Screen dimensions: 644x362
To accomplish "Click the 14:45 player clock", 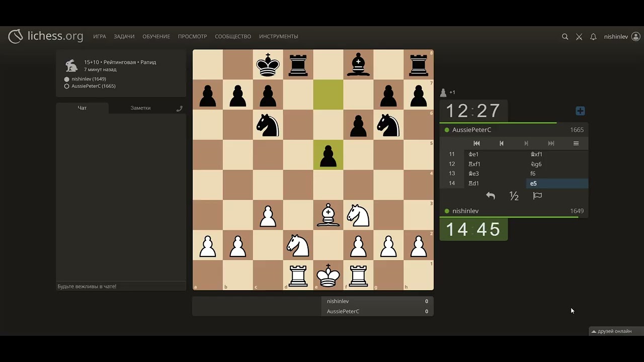I will 473,229.
